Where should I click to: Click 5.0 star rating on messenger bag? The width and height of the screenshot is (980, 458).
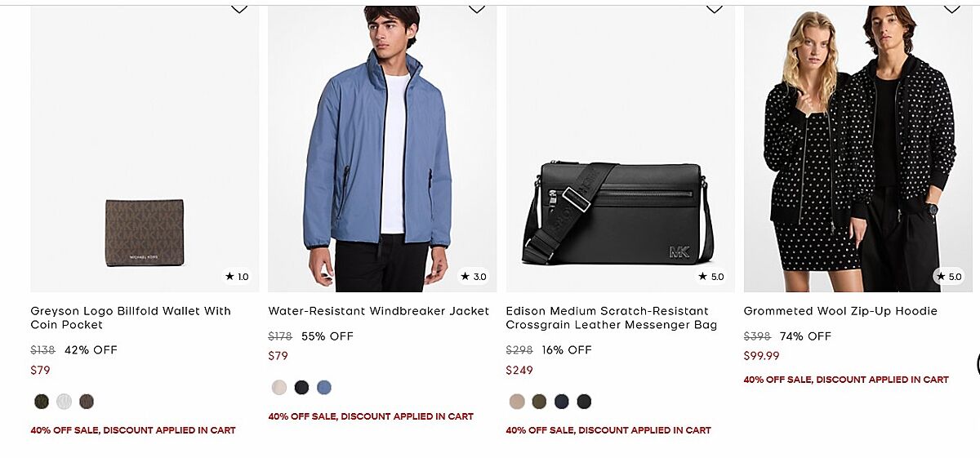[x=711, y=277]
